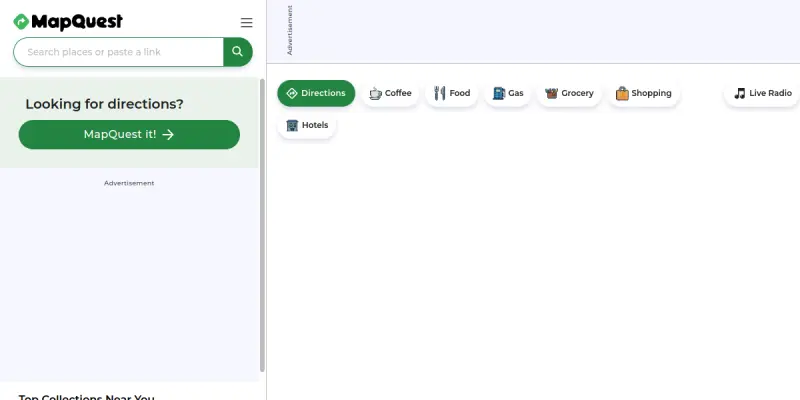Viewport: 800px width, 400px height.
Task: Open the hamburger menu icon
Action: [x=246, y=22]
